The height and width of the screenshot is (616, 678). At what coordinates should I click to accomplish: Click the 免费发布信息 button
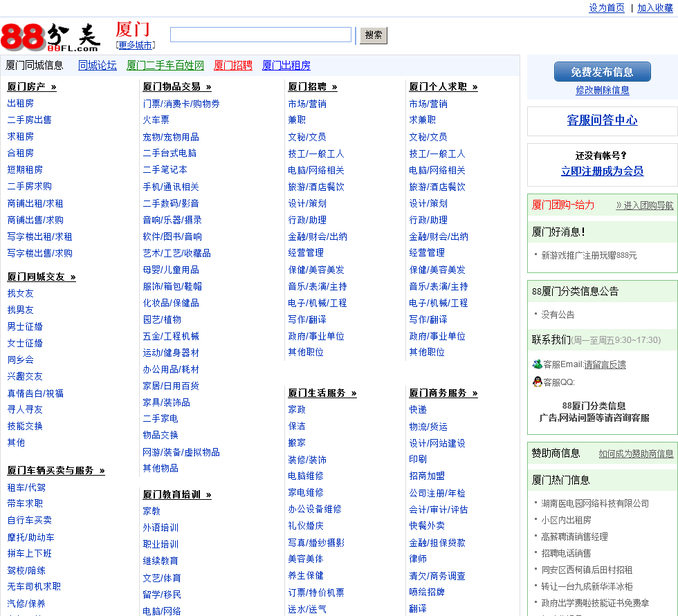coord(603,72)
